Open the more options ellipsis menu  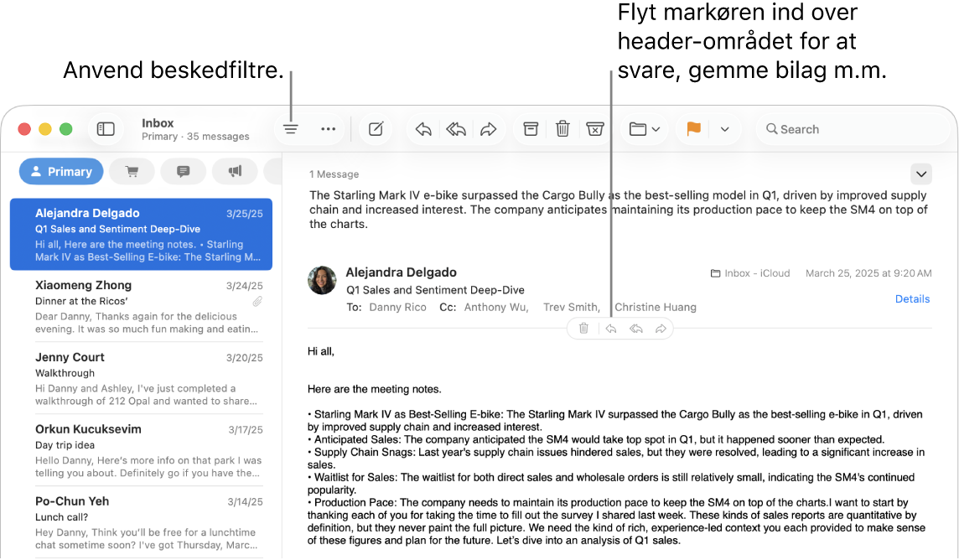point(329,129)
